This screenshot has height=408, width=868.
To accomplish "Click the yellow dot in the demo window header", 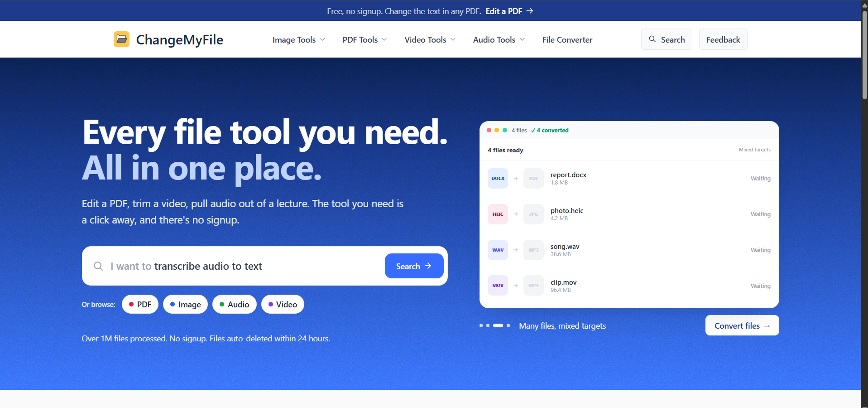I will (497, 130).
